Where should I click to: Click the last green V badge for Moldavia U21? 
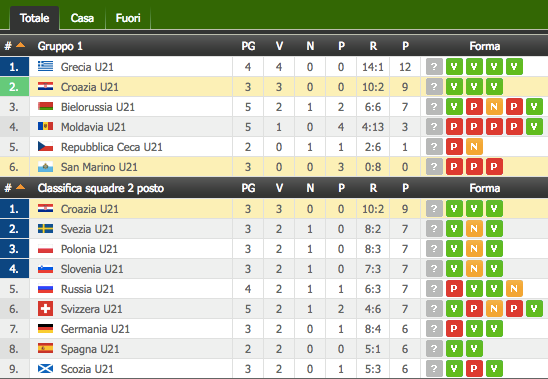(x=534, y=127)
